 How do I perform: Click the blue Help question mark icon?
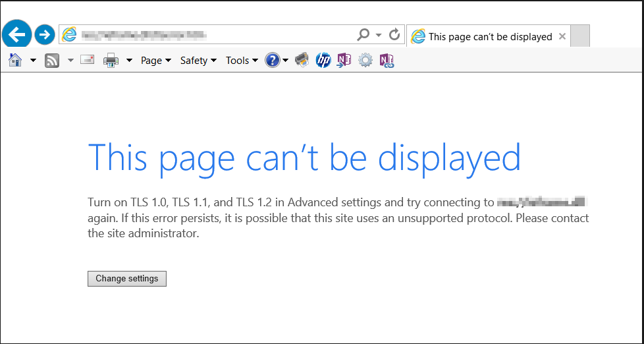tap(273, 61)
